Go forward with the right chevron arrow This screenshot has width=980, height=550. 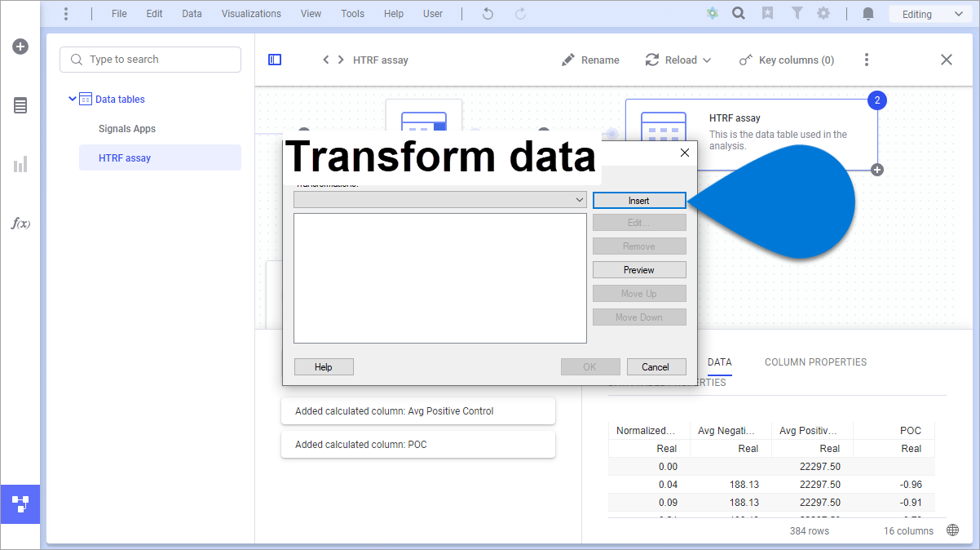pos(341,60)
